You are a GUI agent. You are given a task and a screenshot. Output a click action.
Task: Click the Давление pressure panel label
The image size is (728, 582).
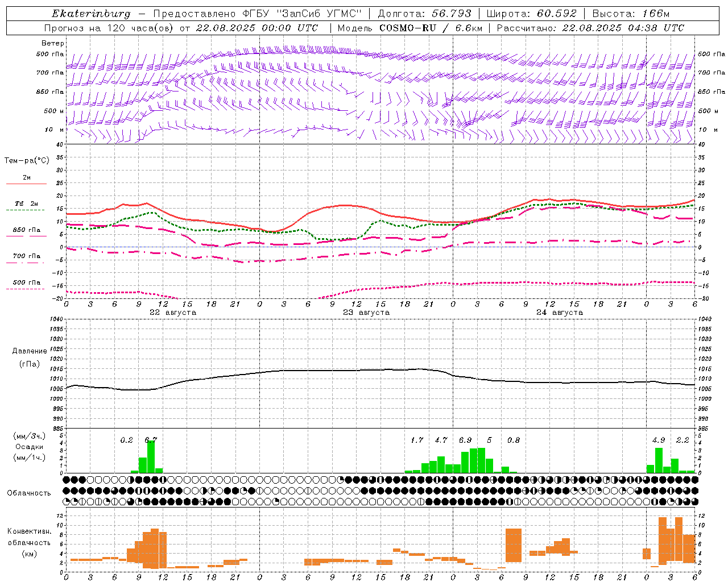[x=30, y=351]
